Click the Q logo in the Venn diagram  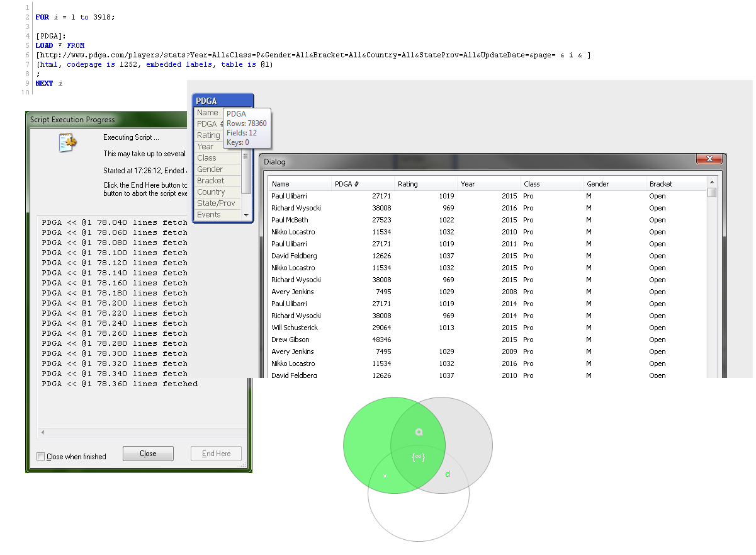point(419,432)
